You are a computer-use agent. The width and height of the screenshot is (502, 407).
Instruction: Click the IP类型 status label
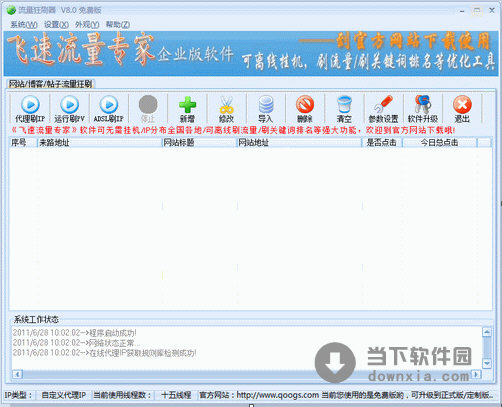coord(18,395)
